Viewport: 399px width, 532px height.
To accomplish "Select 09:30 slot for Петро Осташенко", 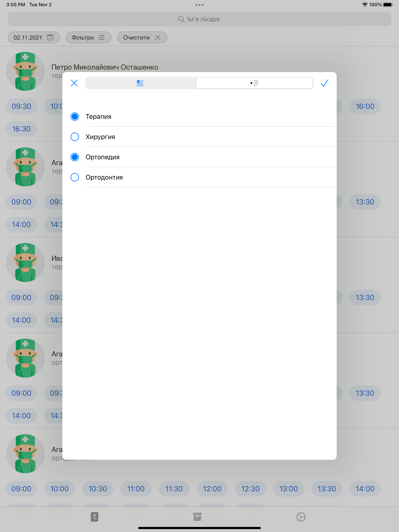I will click(x=21, y=106).
